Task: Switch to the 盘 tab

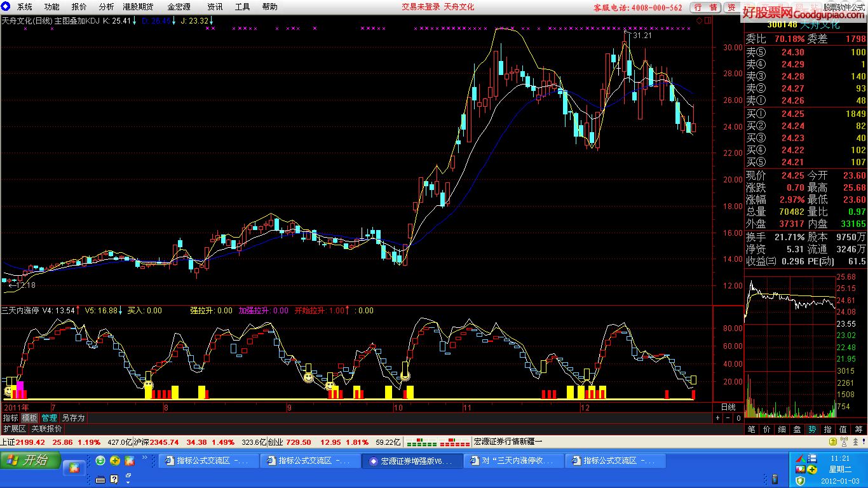Action: click(797, 430)
